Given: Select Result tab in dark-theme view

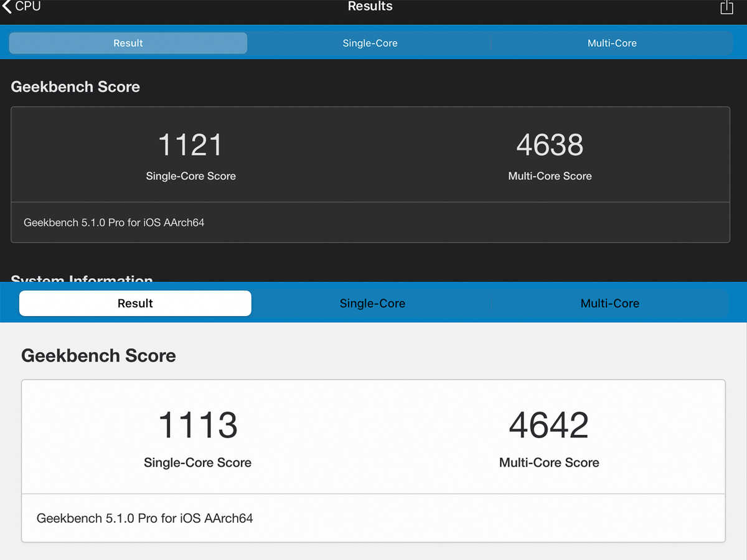Looking at the screenshot, I should click(128, 43).
